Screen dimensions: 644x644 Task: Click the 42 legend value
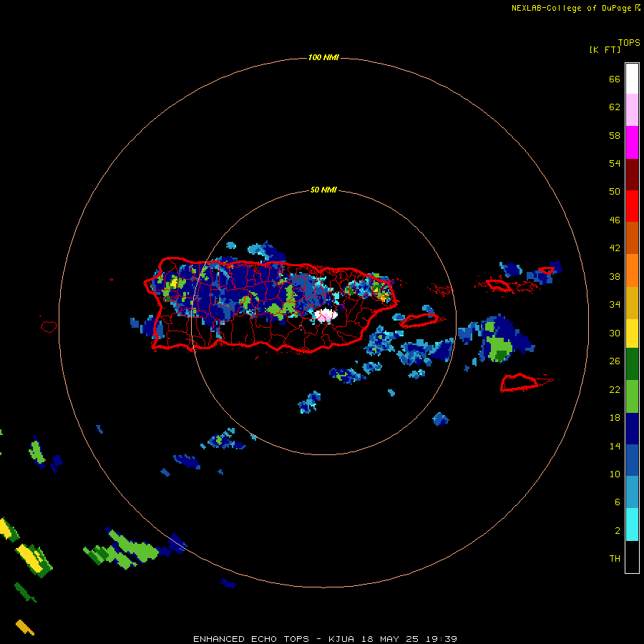(x=615, y=248)
